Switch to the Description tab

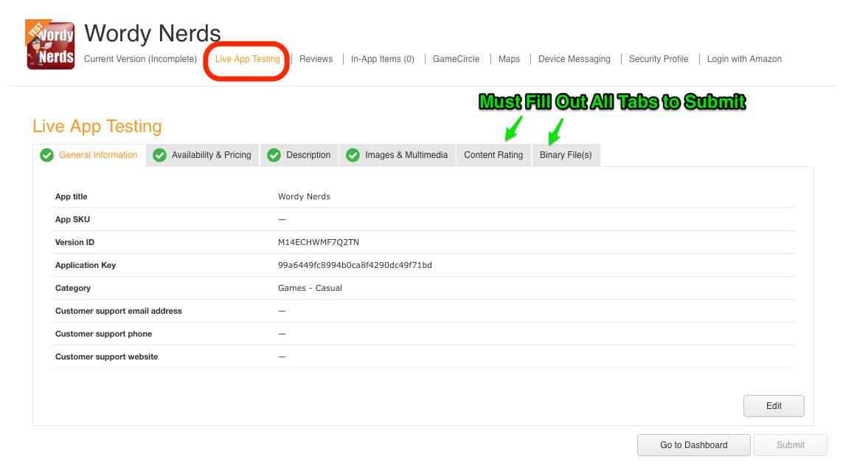[299, 155]
